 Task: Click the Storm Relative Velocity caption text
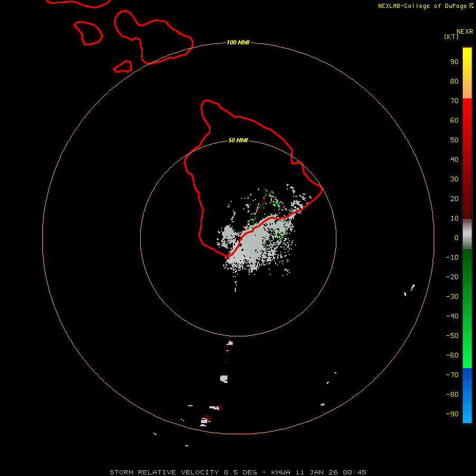click(x=237, y=472)
